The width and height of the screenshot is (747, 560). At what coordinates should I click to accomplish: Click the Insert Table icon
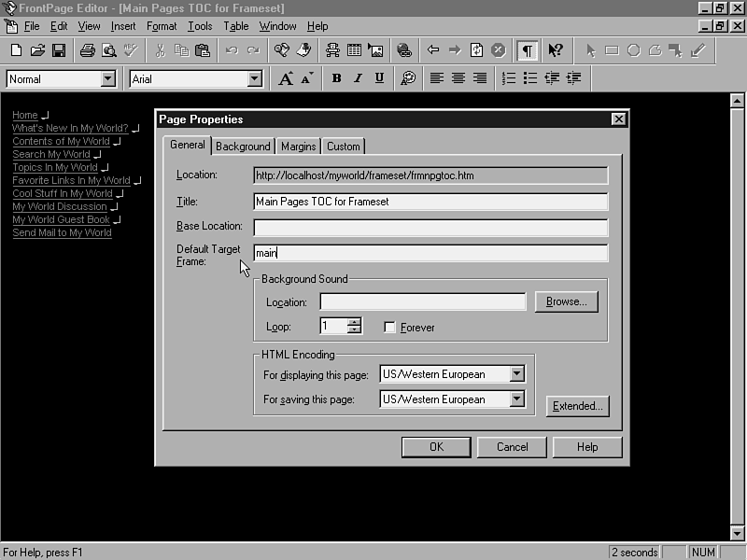coord(355,50)
